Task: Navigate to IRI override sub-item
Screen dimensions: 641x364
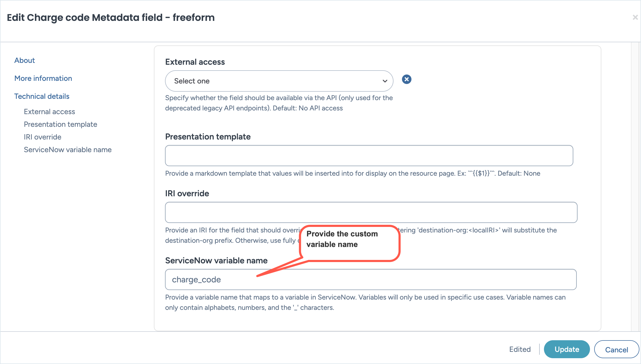Action: coord(43,137)
